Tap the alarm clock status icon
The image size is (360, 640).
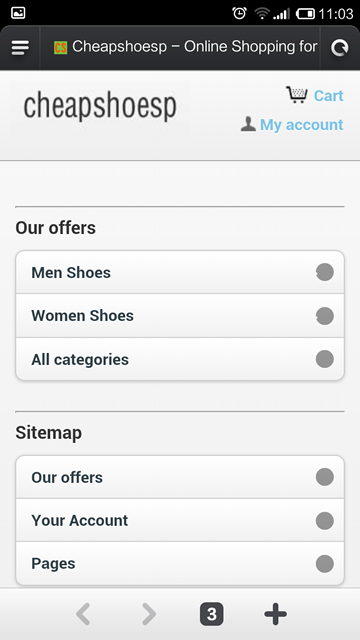[239, 13]
